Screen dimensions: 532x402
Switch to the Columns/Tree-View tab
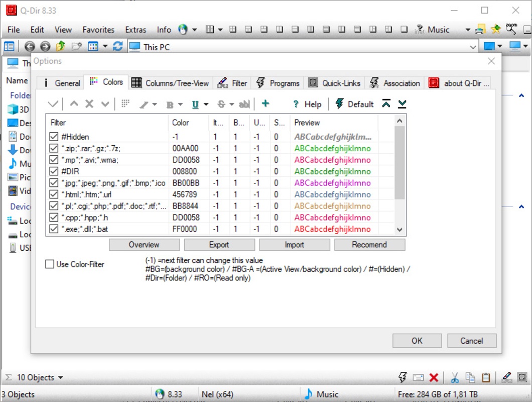pyautogui.click(x=170, y=83)
